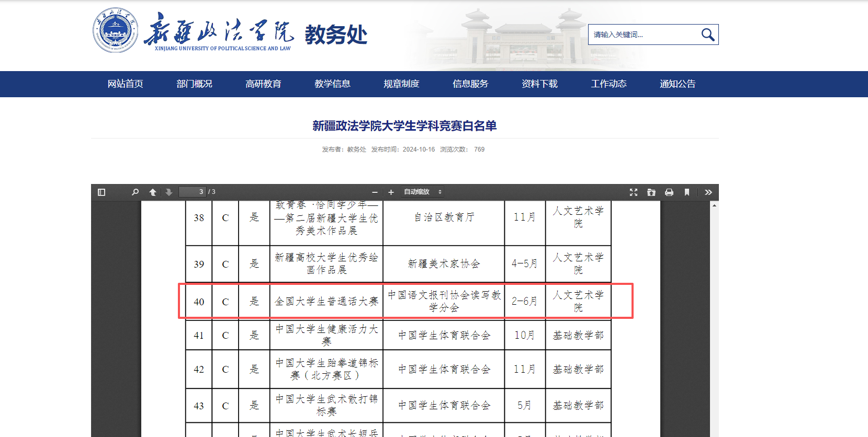868x437 pixels.
Task: Click table cell 中国大学生健康活力大赛
Action: 326,335
